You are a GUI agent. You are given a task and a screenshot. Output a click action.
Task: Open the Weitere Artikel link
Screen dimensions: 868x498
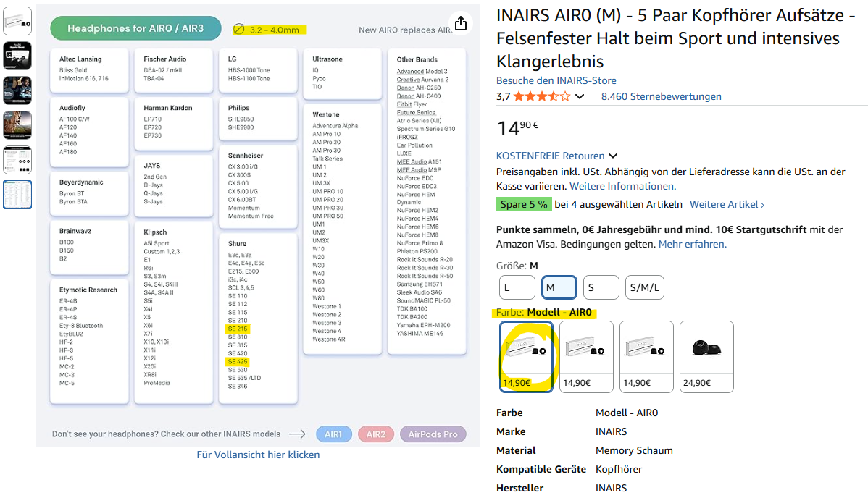[727, 204]
